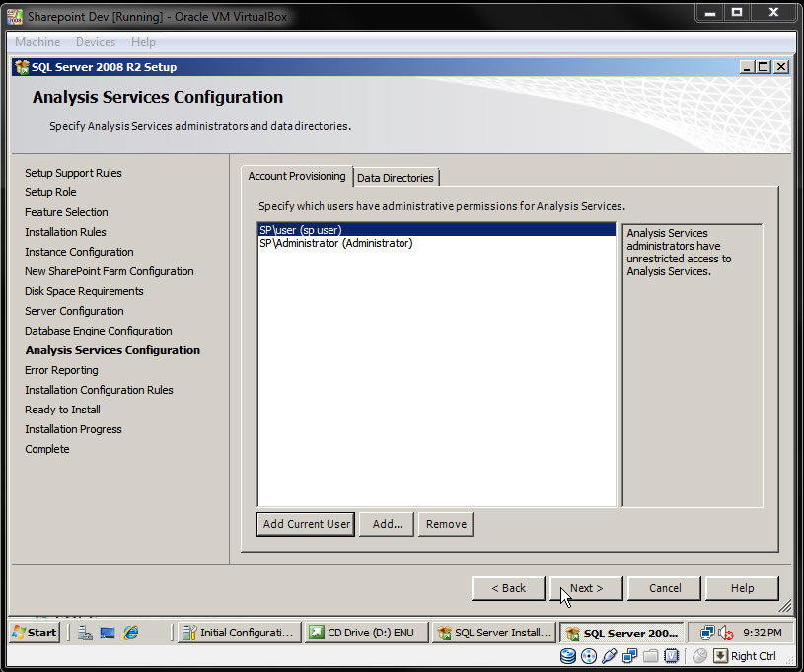Click the Installation Rules step
This screenshot has width=804, height=672.
(66, 232)
